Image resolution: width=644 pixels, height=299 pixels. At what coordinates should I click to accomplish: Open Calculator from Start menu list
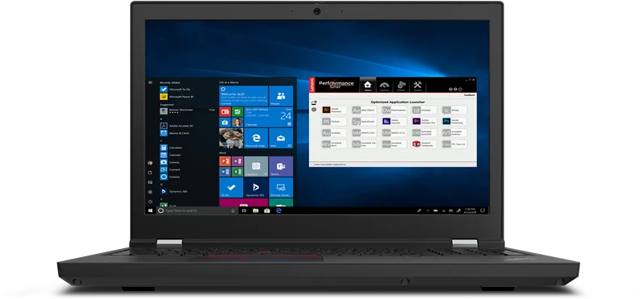point(171,147)
